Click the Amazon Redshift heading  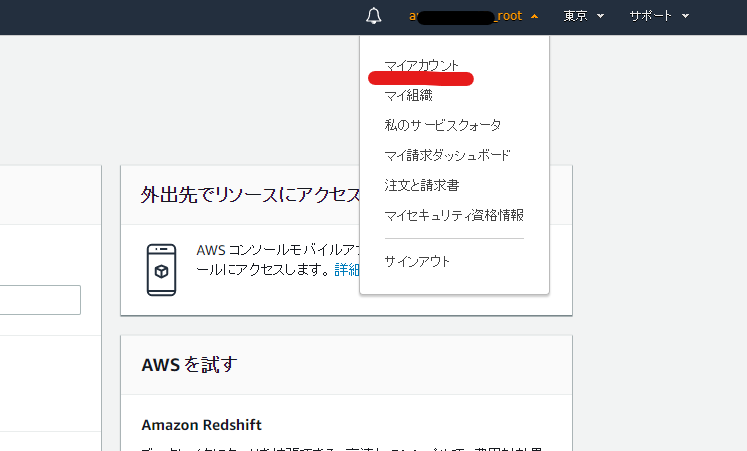click(x=202, y=425)
